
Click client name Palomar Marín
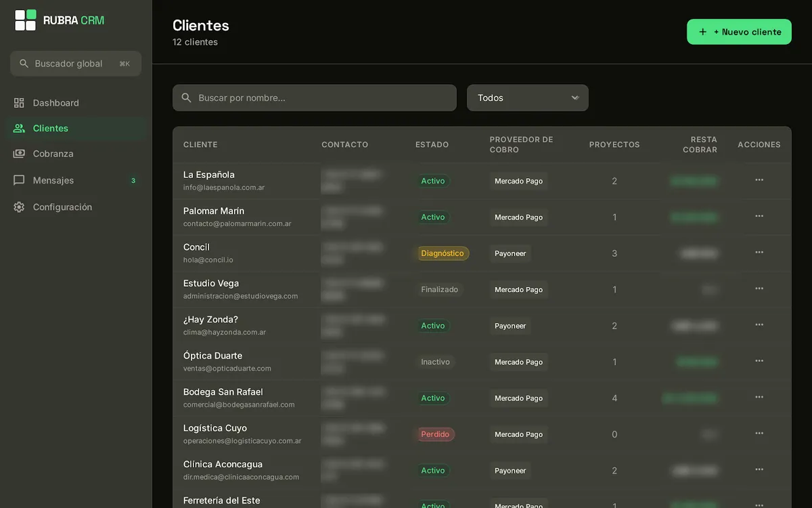[214, 211]
